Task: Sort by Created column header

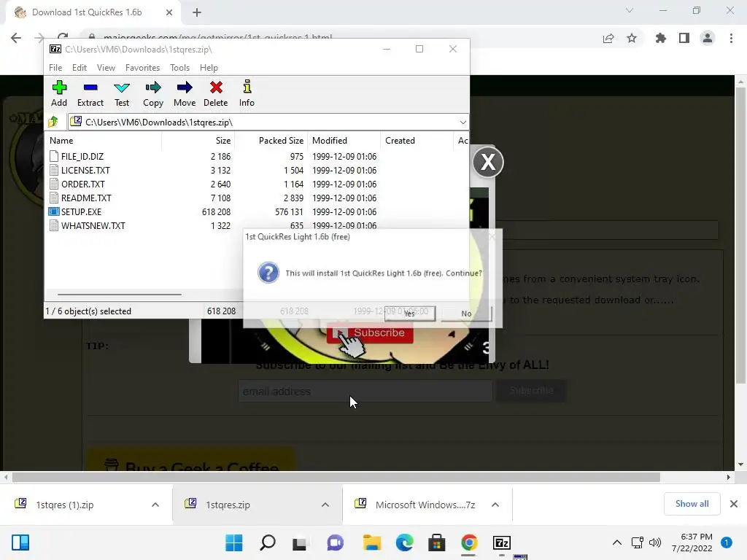Action: click(417, 141)
